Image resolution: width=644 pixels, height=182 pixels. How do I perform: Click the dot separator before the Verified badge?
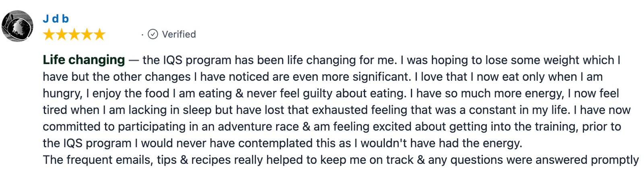point(142,35)
